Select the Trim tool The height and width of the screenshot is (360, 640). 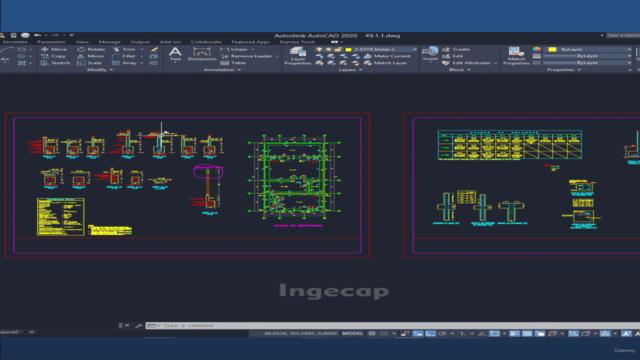(x=124, y=49)
